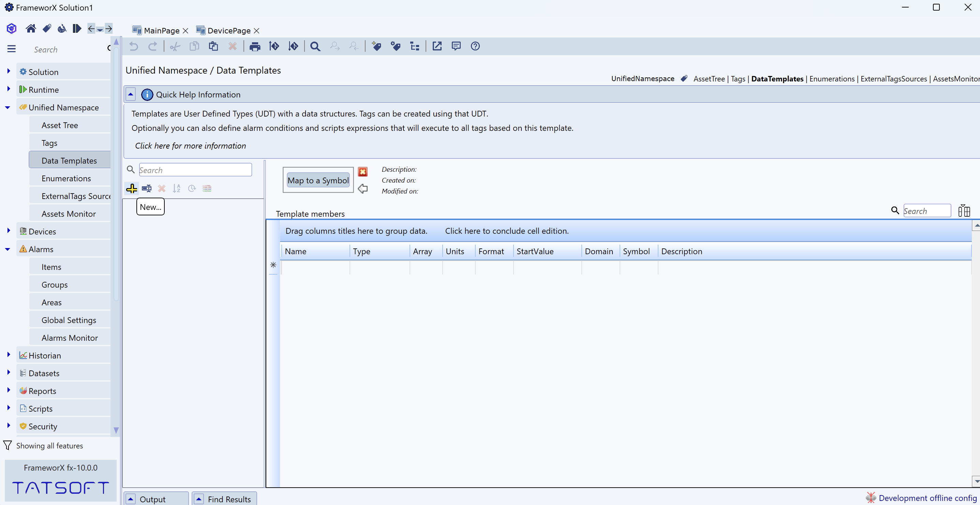Click the Map to a Symbol button
Screen dimensions: 980x505
tap(318, 180)
